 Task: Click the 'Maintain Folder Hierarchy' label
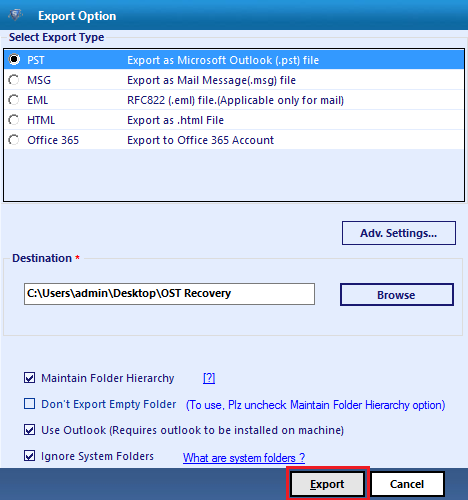tap(108, 378)
